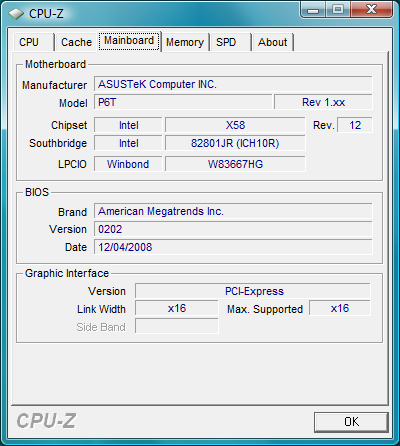Click the Southbridge label
This screenshot has height=446, width=400.
click(x=58, y=143)
